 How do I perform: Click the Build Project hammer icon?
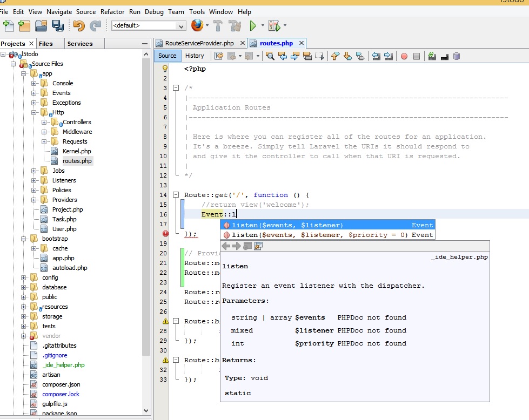[x=218, y=25]
